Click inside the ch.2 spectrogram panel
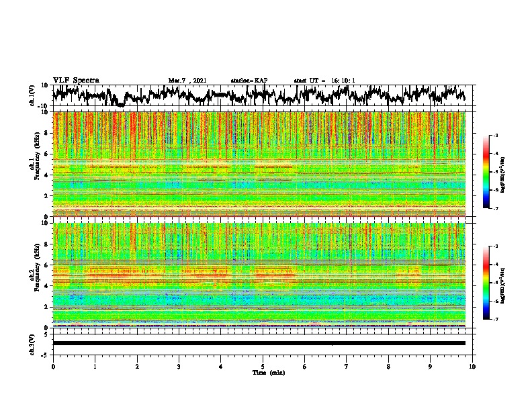 pyautogui.click(x=259, y=275)
